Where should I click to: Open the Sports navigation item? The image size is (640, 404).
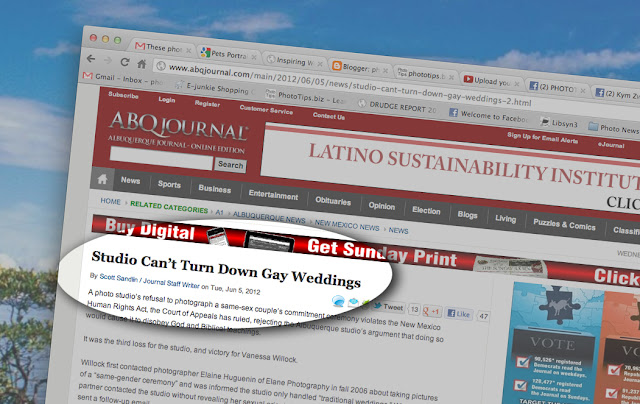coord(169,184)
